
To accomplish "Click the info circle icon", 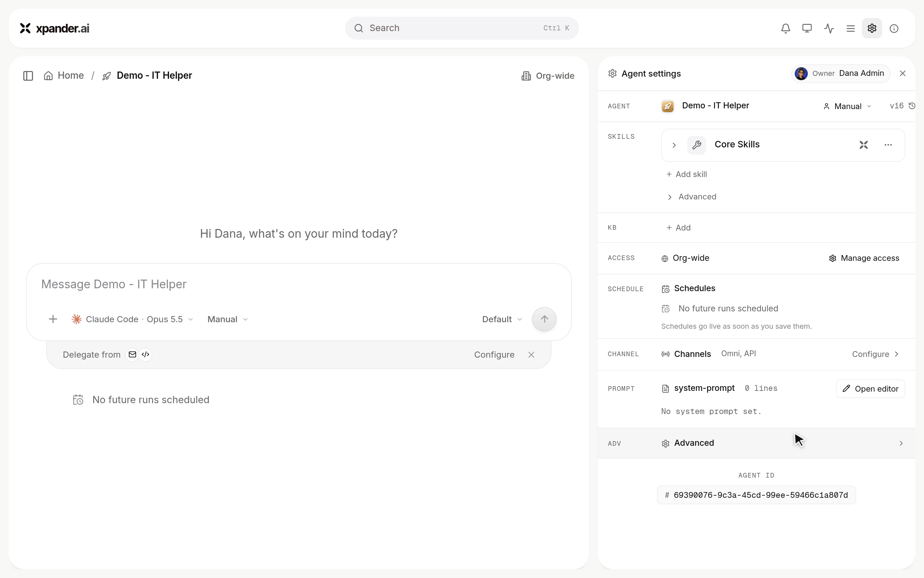I will pos(894,28).
